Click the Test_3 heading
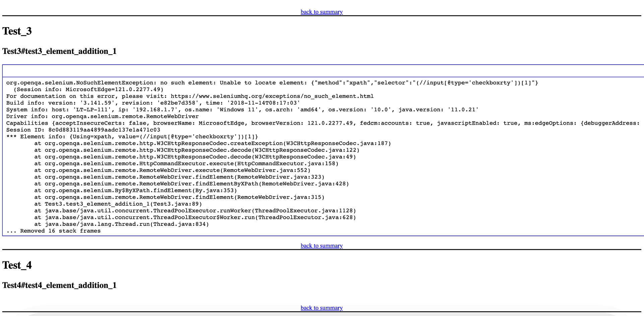Image resolution: width=644 pixels, height=316 pixels. point(17,31)
